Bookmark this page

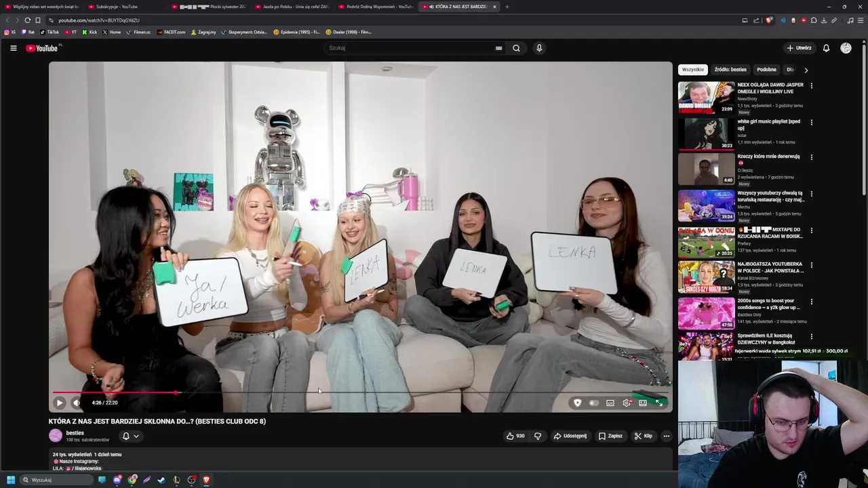click(38, 20)
